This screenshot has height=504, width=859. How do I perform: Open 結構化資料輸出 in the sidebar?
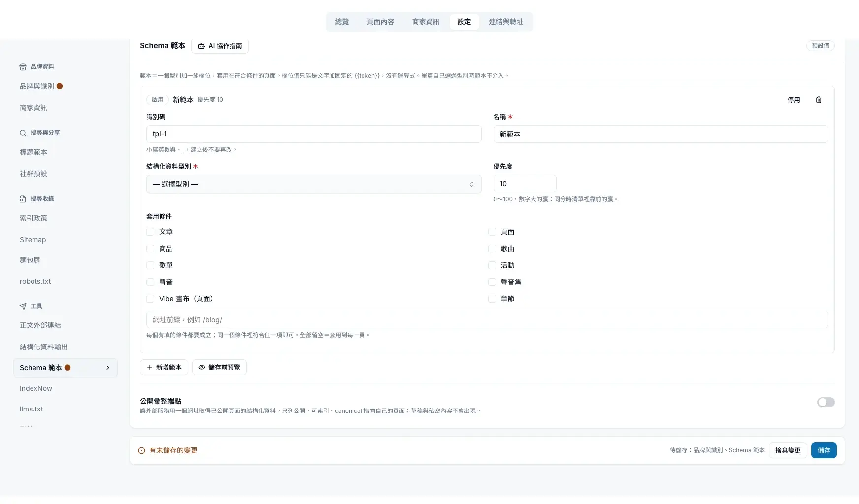pyautogui.click(x=44, y=347)
